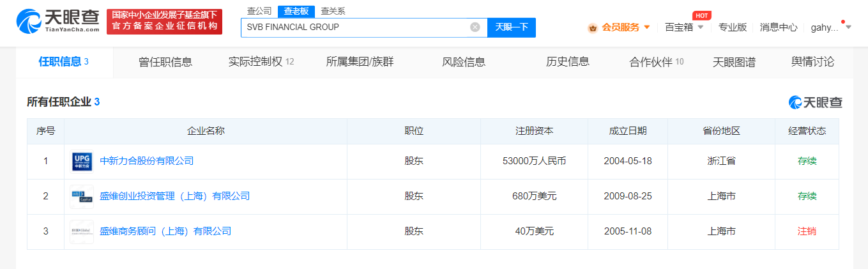Open the 消息中心 link

point(779,27)
